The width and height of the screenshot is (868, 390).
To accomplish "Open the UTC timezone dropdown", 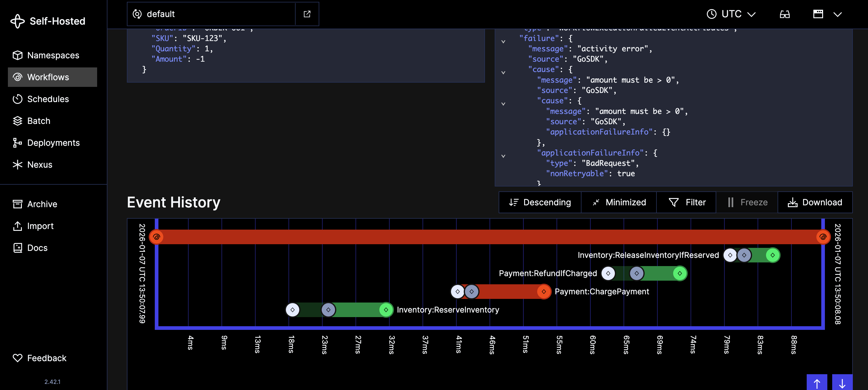I will click(x=731, y=14).
